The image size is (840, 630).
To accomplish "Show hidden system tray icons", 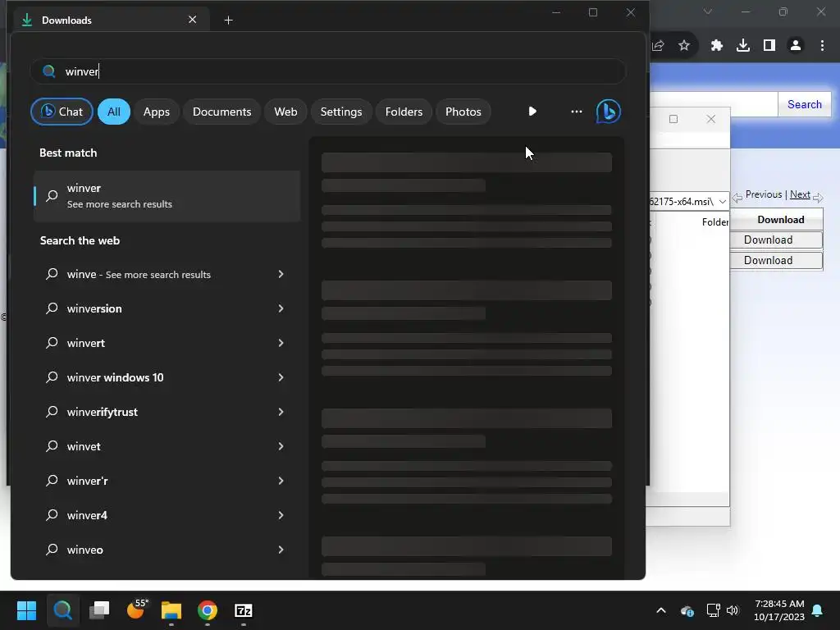I will (x=661, y=610).
